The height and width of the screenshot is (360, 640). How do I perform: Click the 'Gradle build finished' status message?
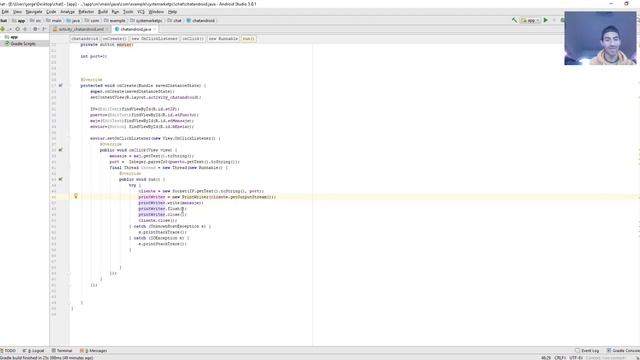point(47,358)
